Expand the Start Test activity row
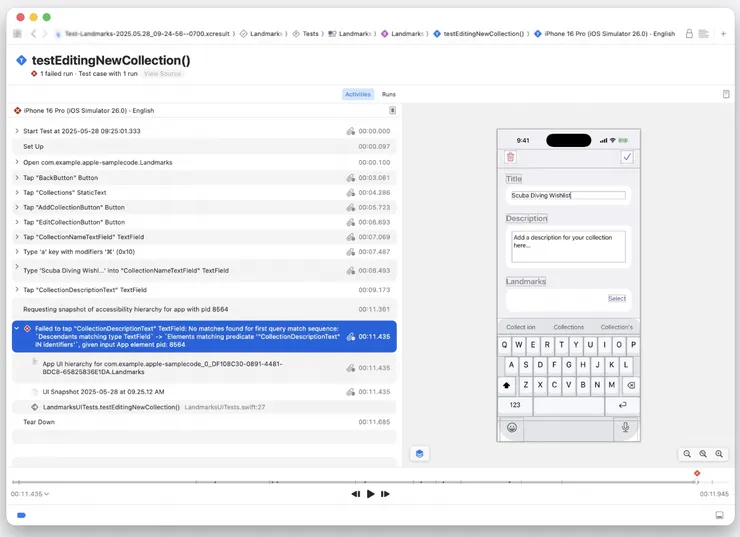Image resolution: width=740 pixels, height=537 pixels. pos(17,131)
